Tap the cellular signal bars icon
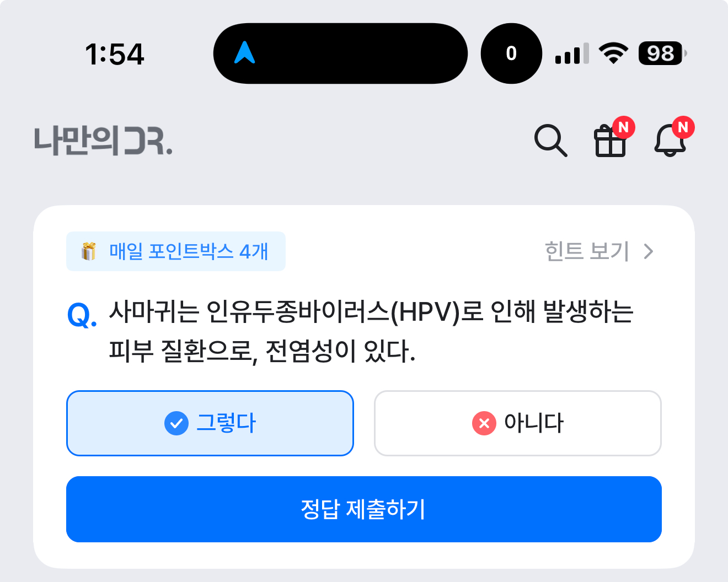Screen dimensions: 728x582 click(571, 53)
